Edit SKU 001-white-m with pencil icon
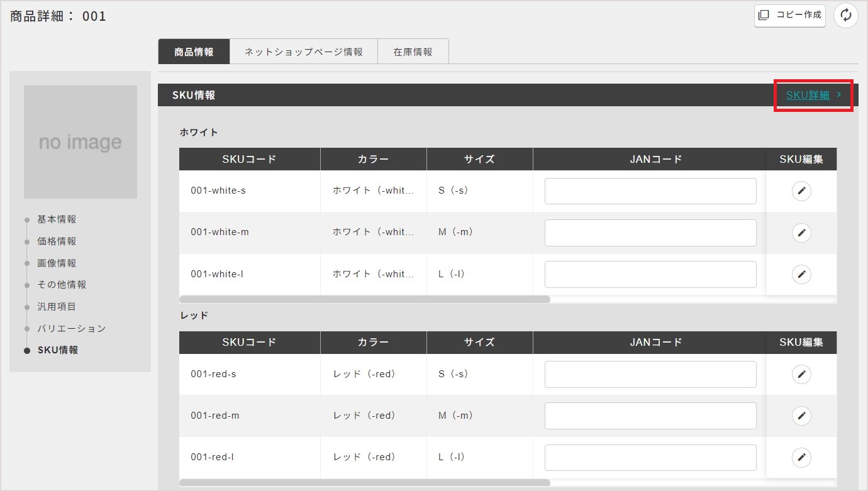The image size is (868, 491). (x=801, y=233)
